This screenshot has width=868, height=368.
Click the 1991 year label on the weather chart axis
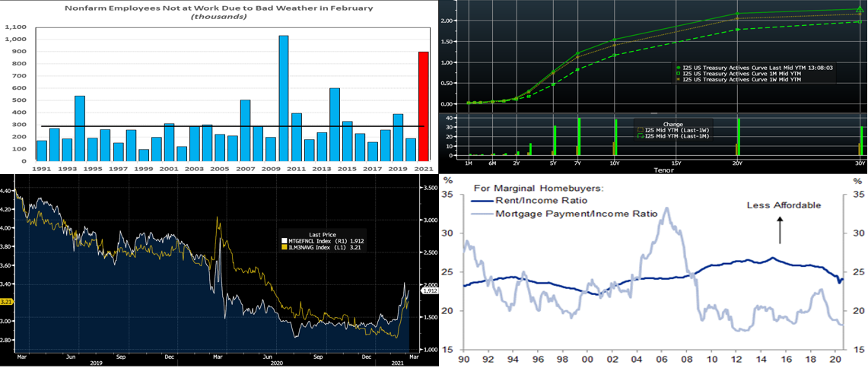click(x=41, y=167)
